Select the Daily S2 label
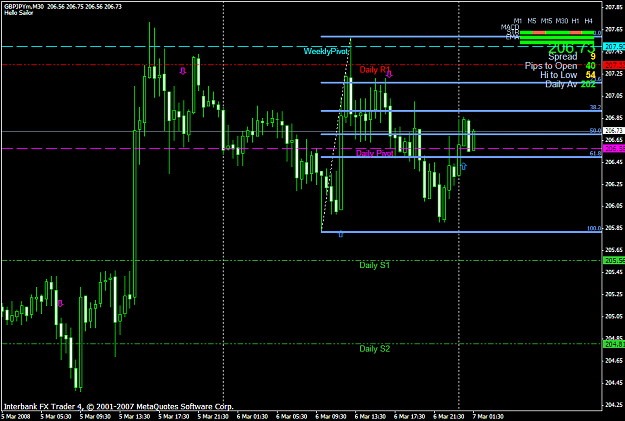 (374, 349)
